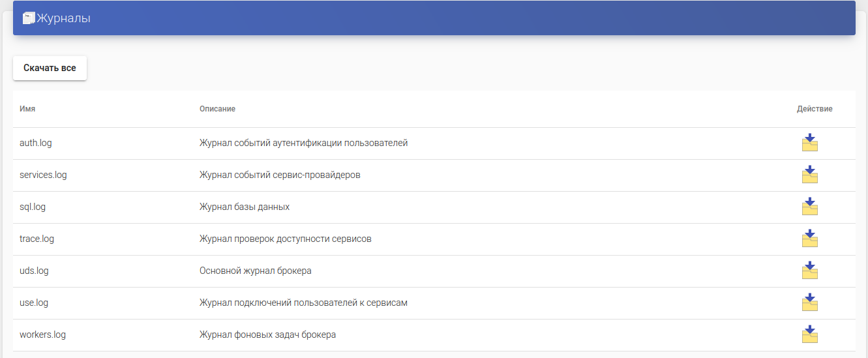The height and width of the screenshot is (358, 868).
Task: Click the "Журналы" page title
Action: (64, 18)
